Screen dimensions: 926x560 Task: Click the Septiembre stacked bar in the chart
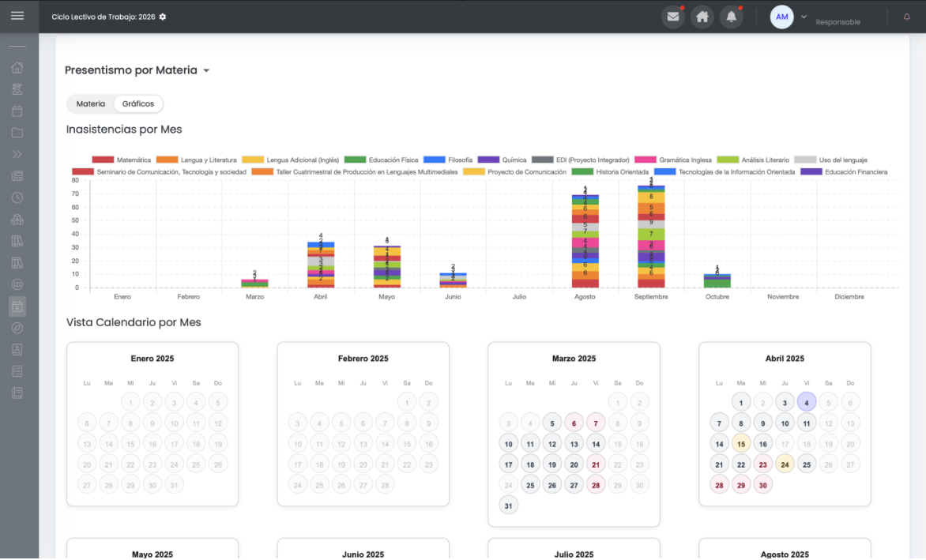(651, 237)
